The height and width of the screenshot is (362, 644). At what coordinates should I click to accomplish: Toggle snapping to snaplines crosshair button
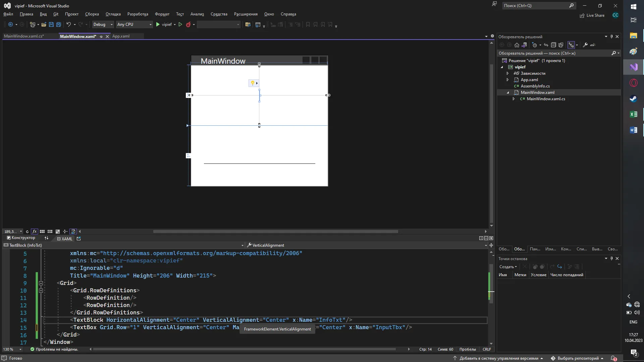65,232
